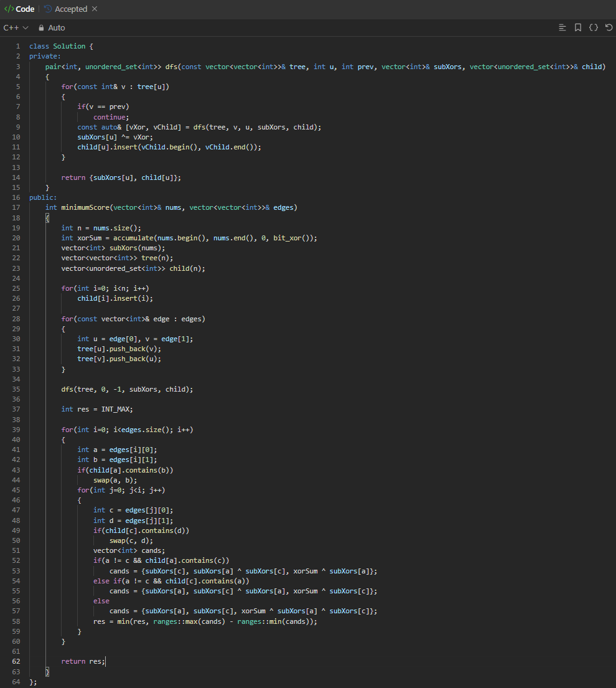Expand the C++ language dropdown
The height and width of the screenshot is (688, 616).
pos(16,28)
